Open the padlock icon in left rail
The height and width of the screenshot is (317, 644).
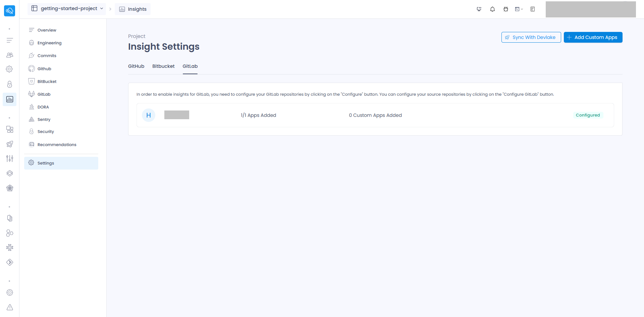[x=10, y=84]
